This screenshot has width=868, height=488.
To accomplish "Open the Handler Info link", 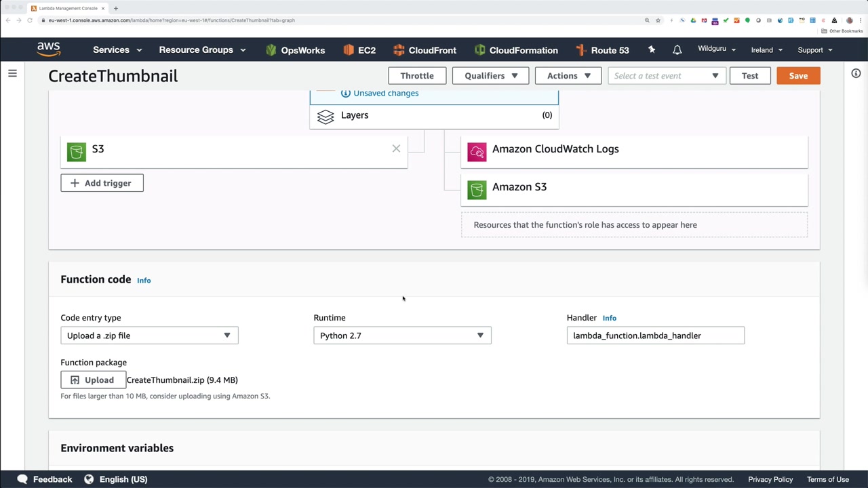I will [610, 318].
